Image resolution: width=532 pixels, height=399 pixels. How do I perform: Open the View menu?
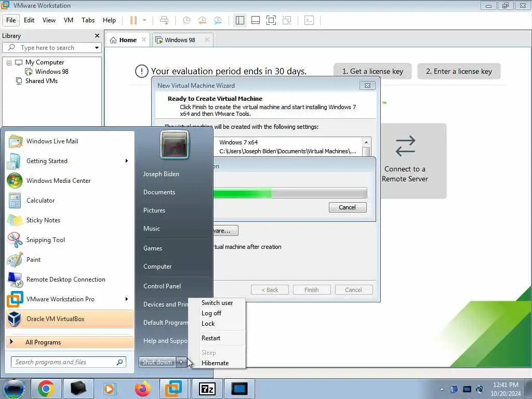click(x=49, y=20)
